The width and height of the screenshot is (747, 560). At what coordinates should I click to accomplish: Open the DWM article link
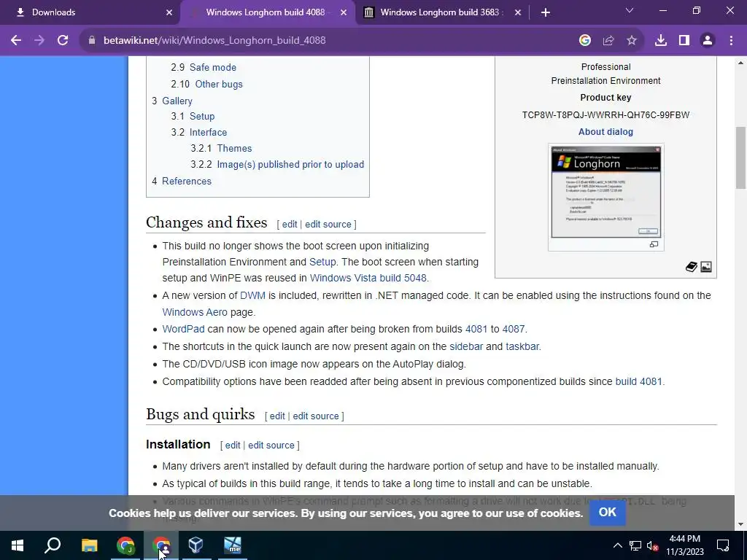point(252,296)
